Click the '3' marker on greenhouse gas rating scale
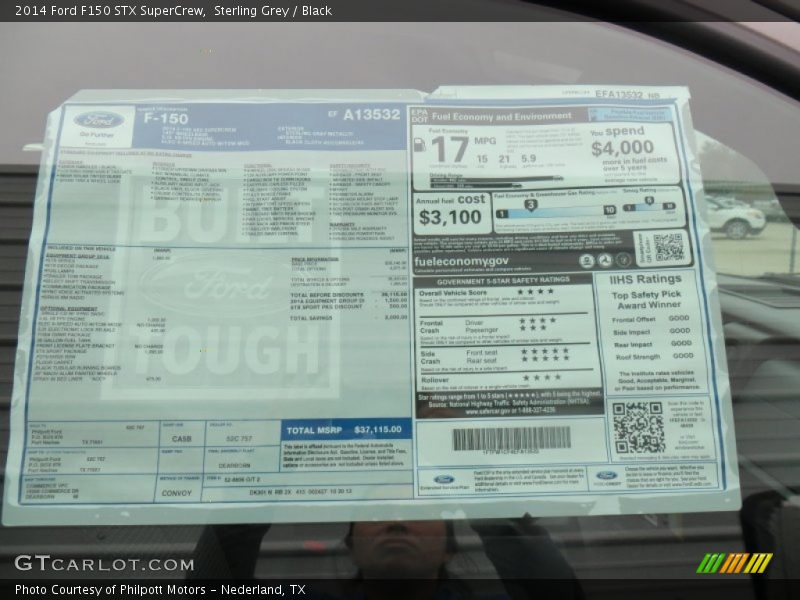 coord(531,205)
